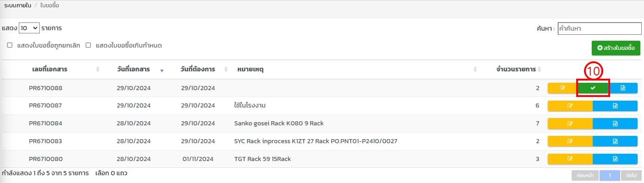Screen dimensions: 644x183
Task: Sort by จำนวนรายการ column
Action: 516,70
